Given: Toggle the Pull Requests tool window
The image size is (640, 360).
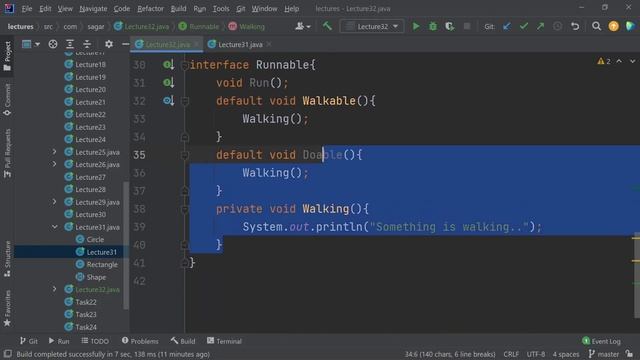Looking at the screenshot, I should coord(7,153).
